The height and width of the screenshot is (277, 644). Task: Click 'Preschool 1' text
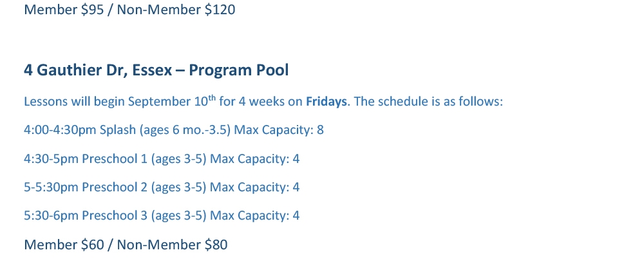[115, 159]
